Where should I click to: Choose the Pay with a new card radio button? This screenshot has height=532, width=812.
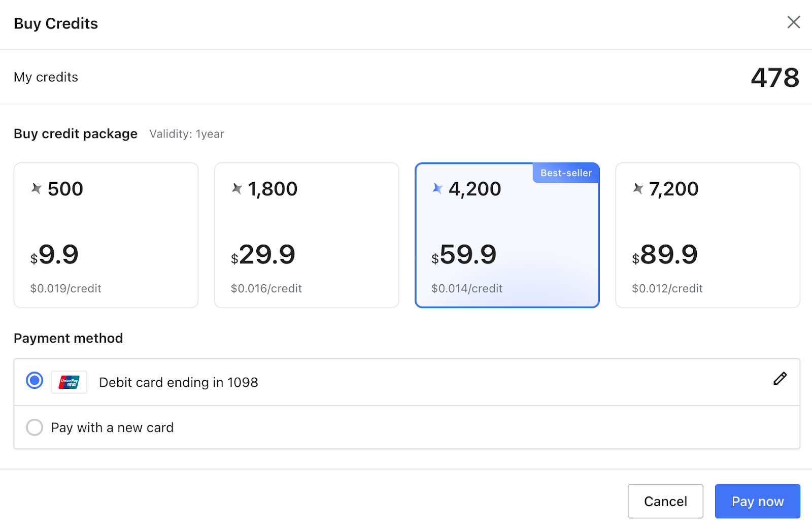coord(35,427)
